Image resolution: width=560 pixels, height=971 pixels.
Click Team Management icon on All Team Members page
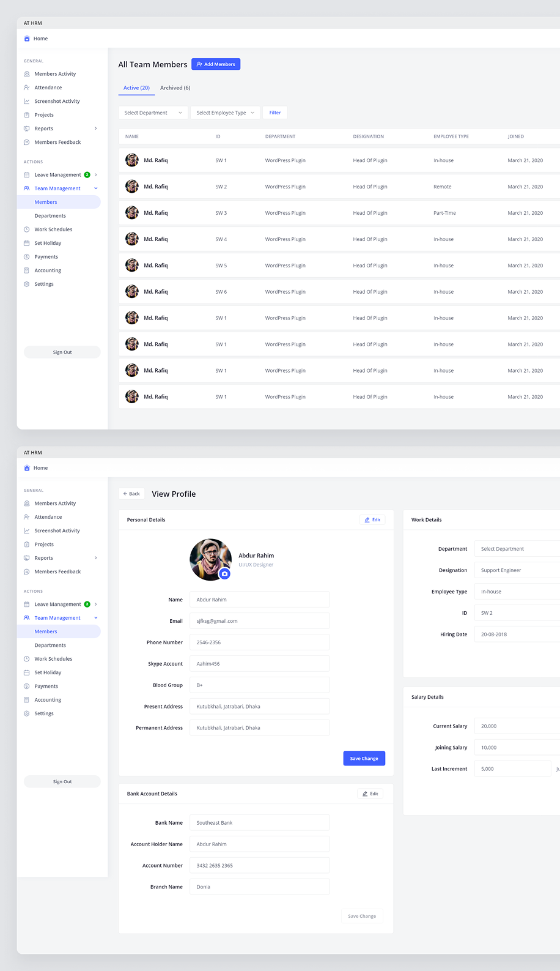(x=26, y=188)
